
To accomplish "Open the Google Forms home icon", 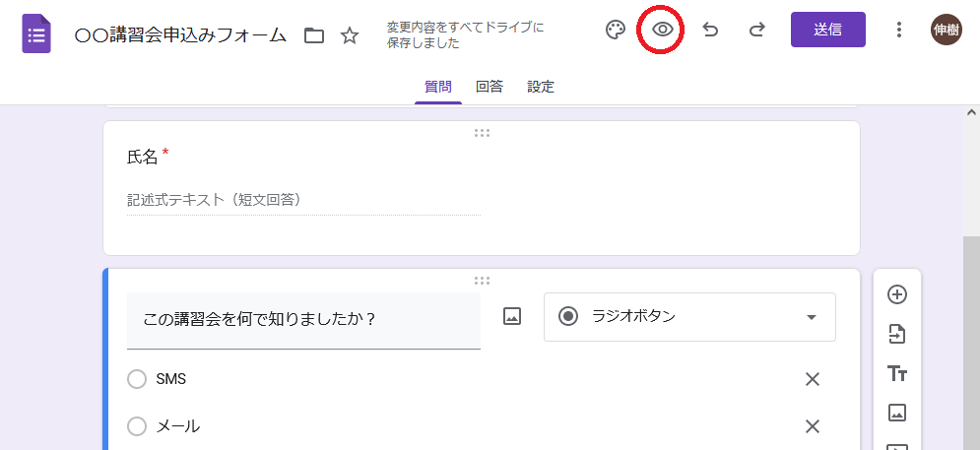I will pyautogui.click(x=36, y=33).
